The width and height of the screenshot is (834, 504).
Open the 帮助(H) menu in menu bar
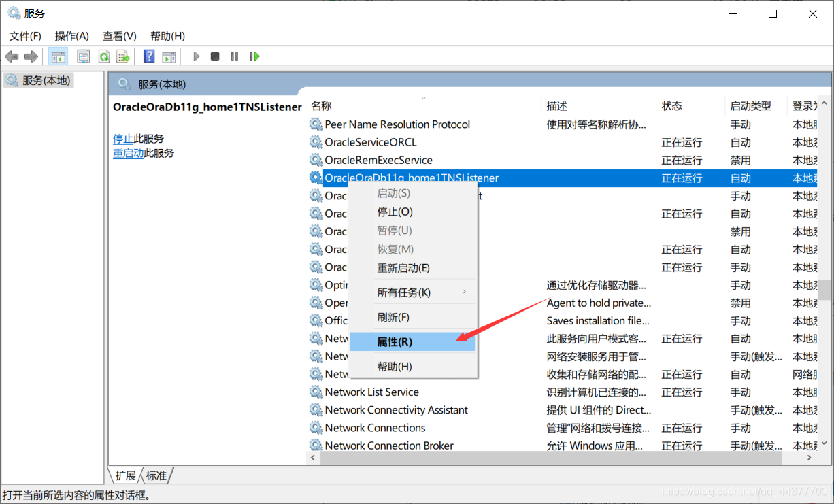167,36
